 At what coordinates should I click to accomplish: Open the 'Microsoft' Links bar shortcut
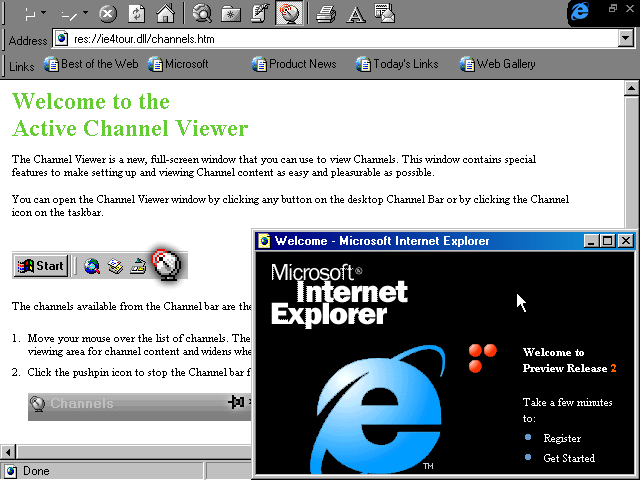pos(178,64)
